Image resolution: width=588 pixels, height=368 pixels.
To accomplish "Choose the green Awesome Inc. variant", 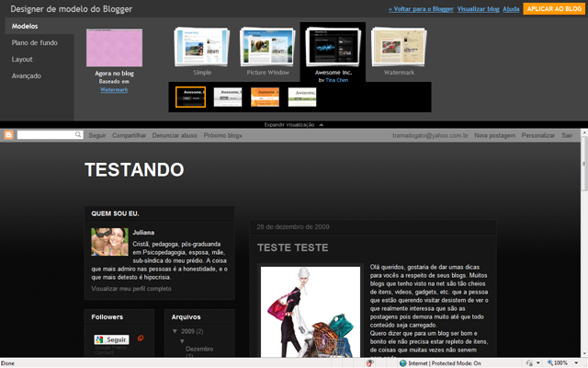I will click(302, 97).
